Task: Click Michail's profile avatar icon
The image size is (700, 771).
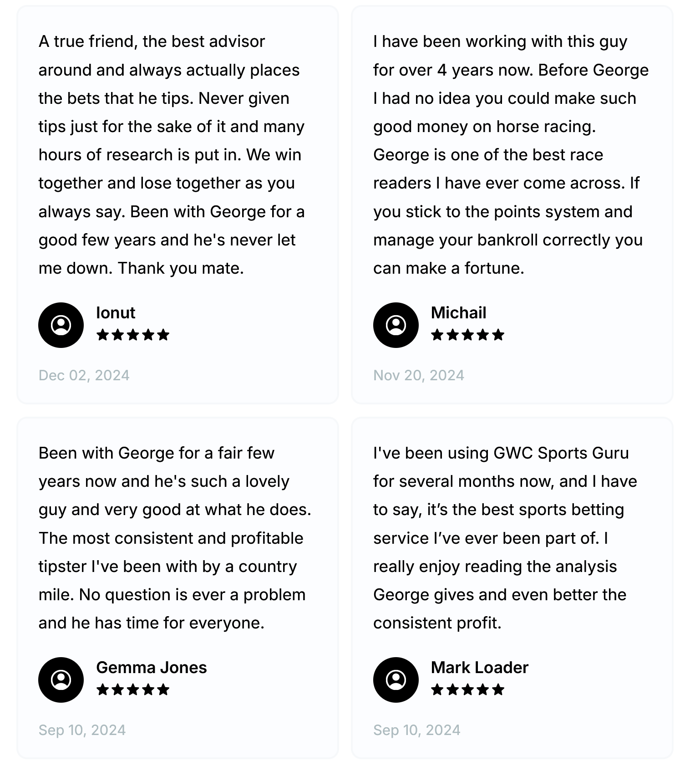Action: point(396,325)
